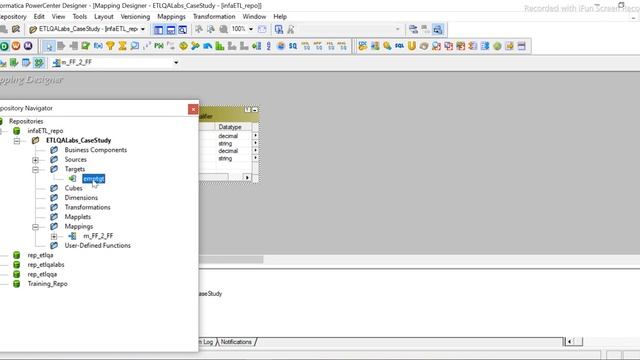The height and width of the screenshot is (360, 640).
Task: Click the emptgt target icon in tree
Action: click(73, 178)
